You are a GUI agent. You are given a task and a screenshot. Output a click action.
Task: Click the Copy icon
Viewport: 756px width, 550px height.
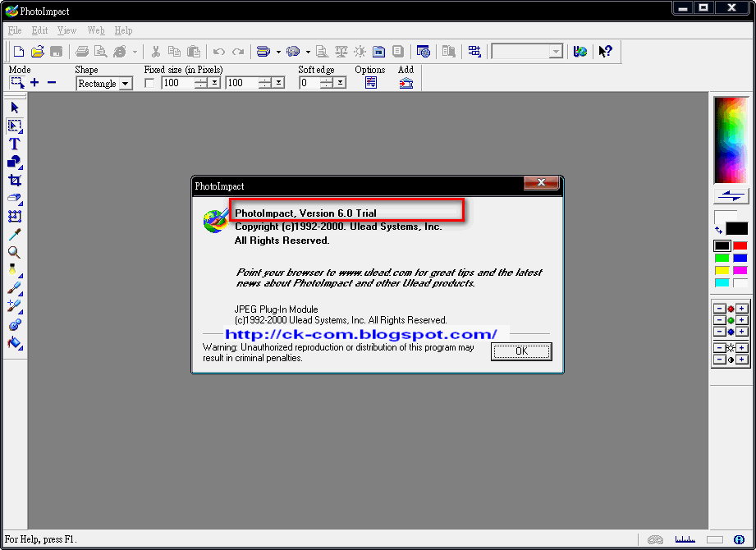pyautogui.click(x=174, y=51)
